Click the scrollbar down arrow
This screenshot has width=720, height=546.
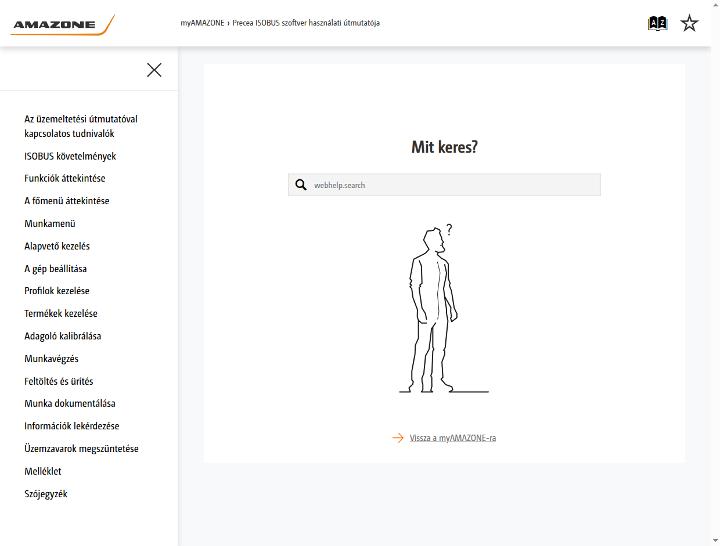[x=715, y=541]
